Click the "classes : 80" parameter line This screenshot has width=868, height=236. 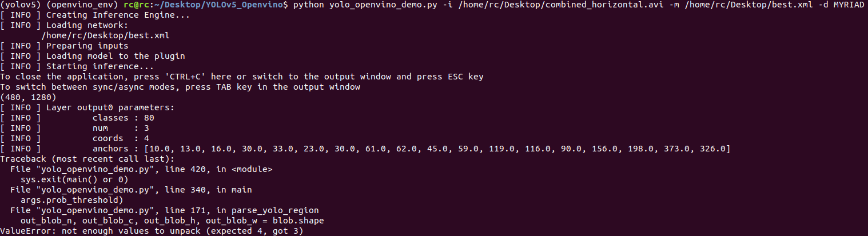123,118
